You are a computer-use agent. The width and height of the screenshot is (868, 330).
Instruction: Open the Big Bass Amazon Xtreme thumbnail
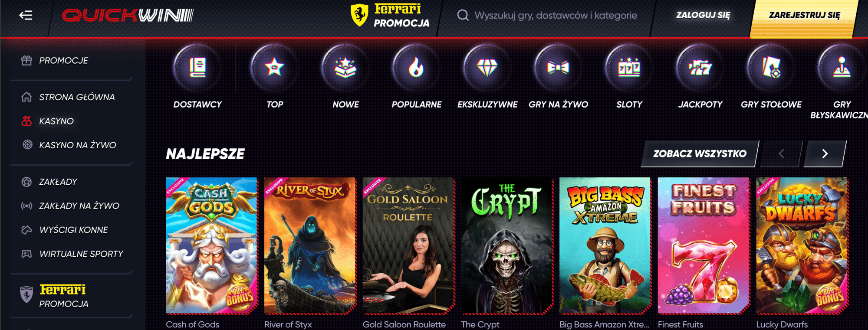pyautogui.click(x=605, y=245)
